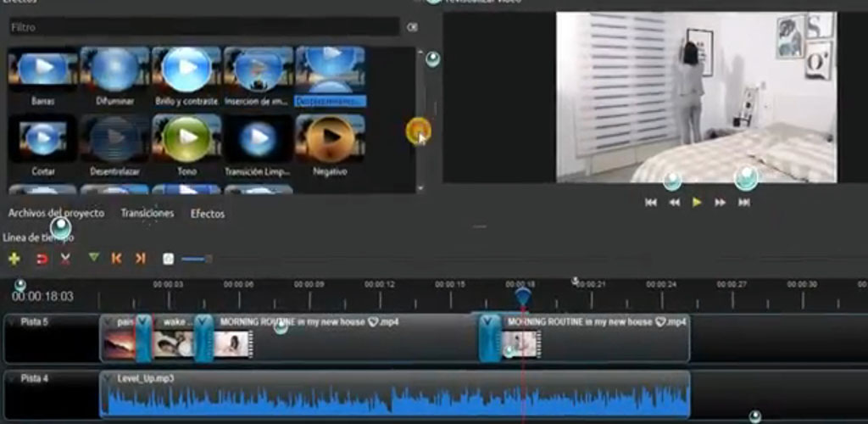Screen dimensions: 868x424
Task: Select the Transición Limp... effect
Action: (259, 146)
